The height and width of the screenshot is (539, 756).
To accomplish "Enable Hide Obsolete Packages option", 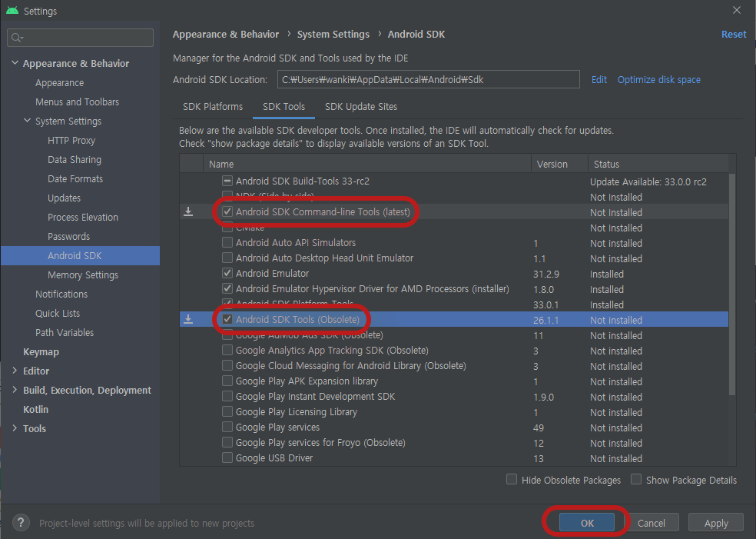I will 512,479.
